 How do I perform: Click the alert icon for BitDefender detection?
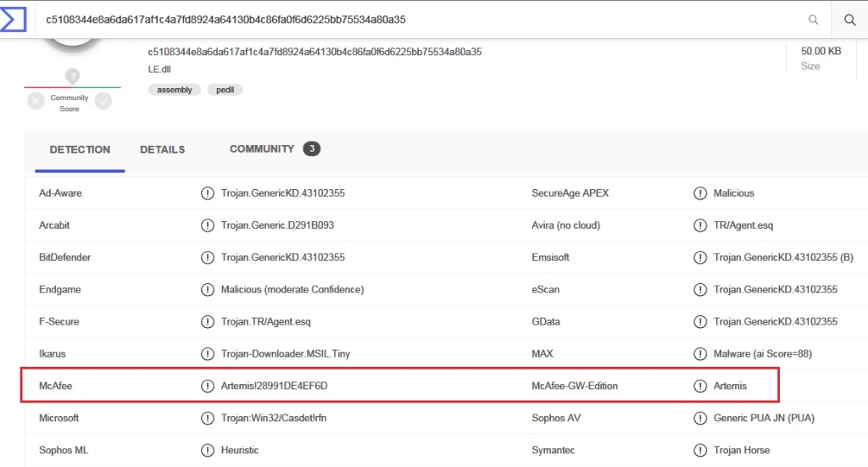coord(207,258)
